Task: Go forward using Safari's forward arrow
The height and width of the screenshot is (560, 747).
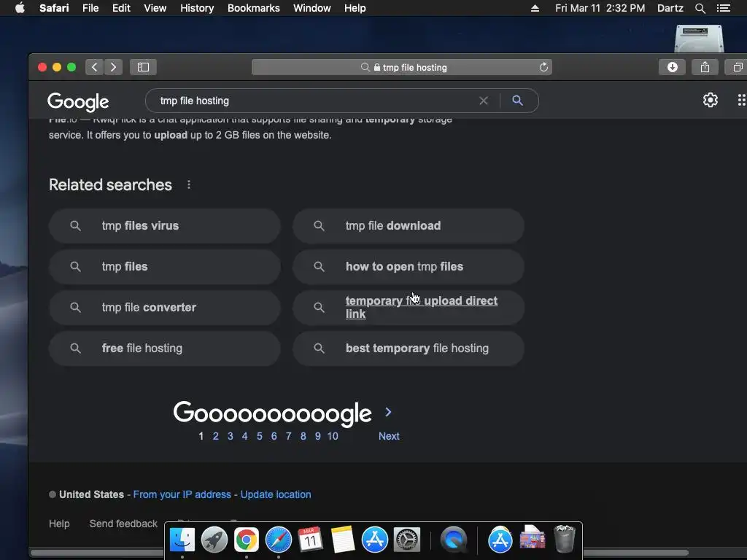Action: tap(113, 67)
